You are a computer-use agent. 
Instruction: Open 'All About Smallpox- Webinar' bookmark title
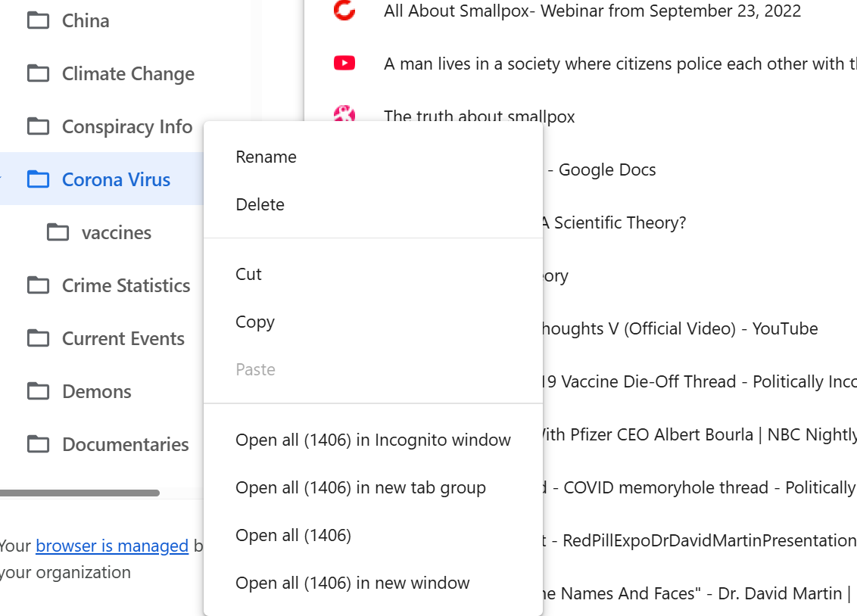(593, 11)
